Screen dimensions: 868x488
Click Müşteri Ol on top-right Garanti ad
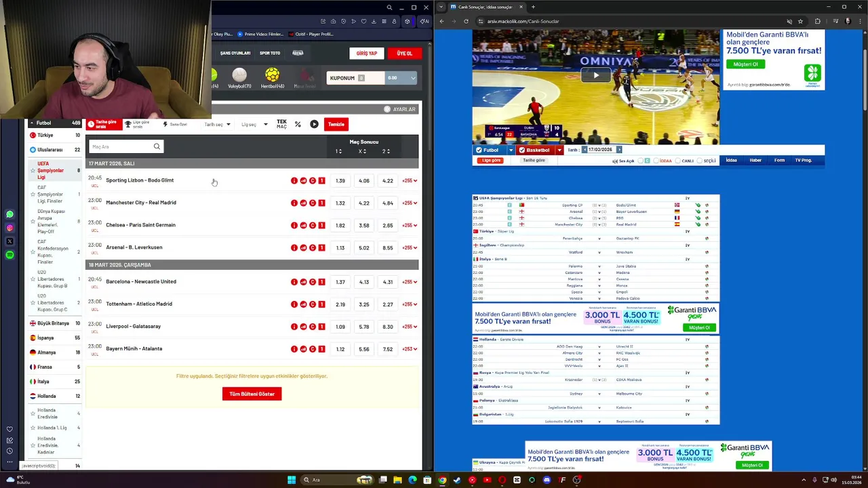pyautogui.click(x=745, y=64)
